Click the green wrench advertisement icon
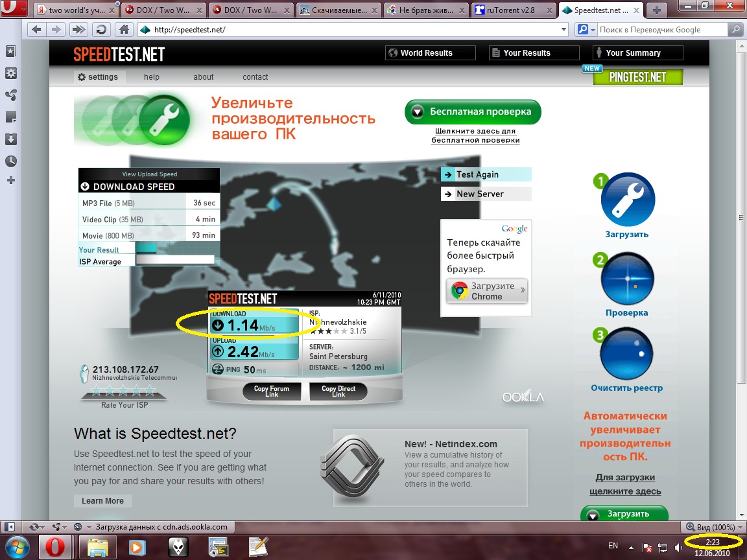 point(164,119)
